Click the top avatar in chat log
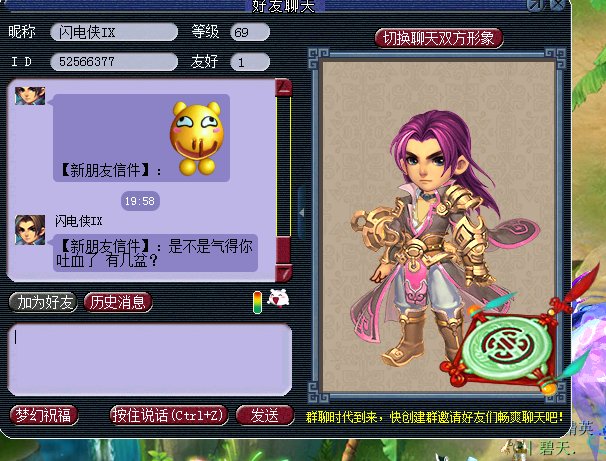This screenshot has width=606, height=461. pyautogui.click(x=30, y=95)
